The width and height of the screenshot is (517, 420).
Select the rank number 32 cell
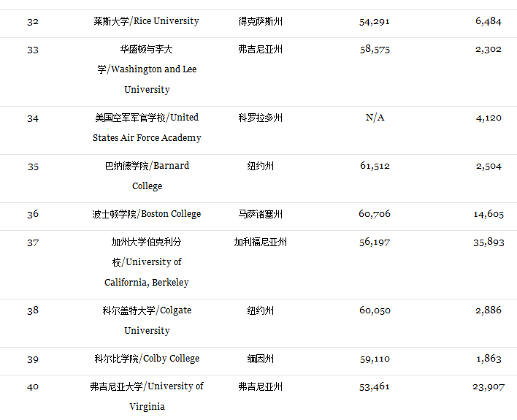pos(33,21)
